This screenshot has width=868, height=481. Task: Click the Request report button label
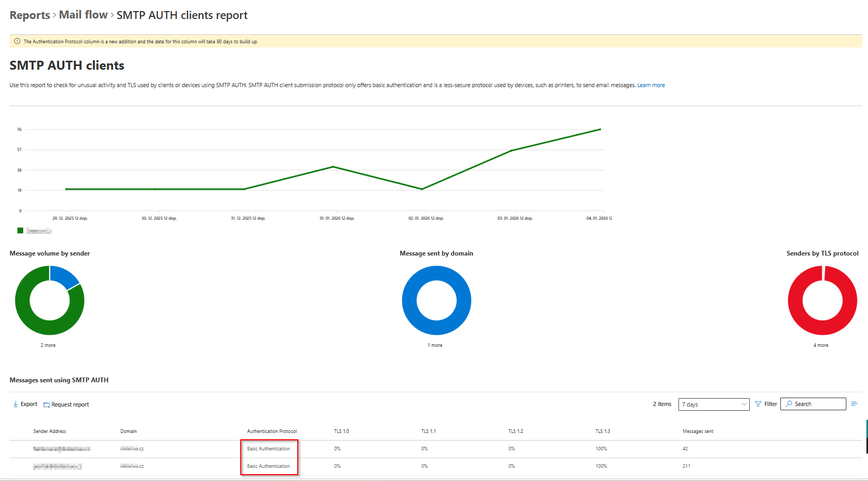click(x=70, y=405)
